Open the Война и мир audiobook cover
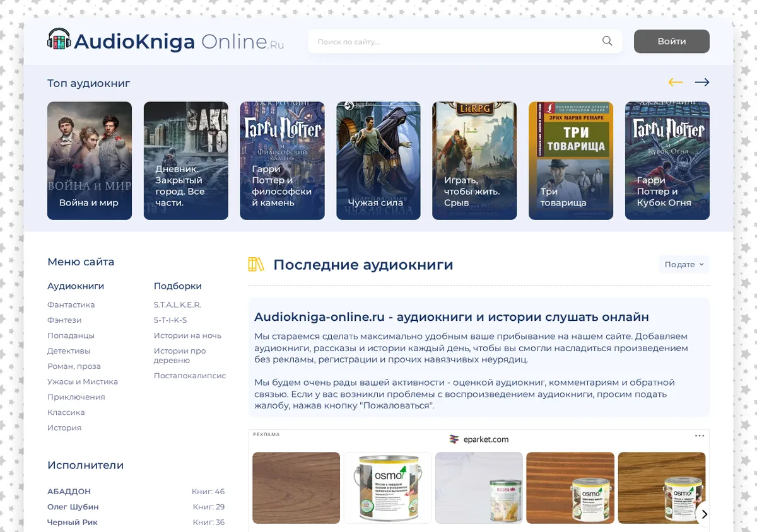 coord(90,161)
